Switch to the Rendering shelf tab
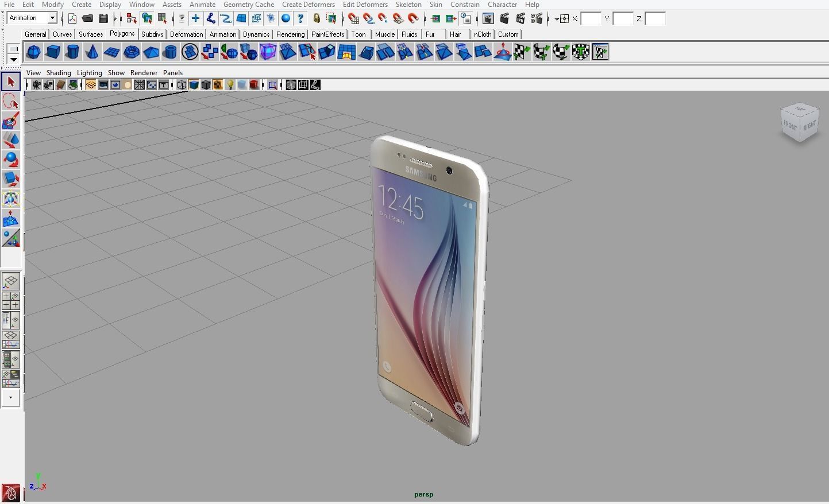The width and height of the screenshot is (829, 504). [x=290, y=34]
